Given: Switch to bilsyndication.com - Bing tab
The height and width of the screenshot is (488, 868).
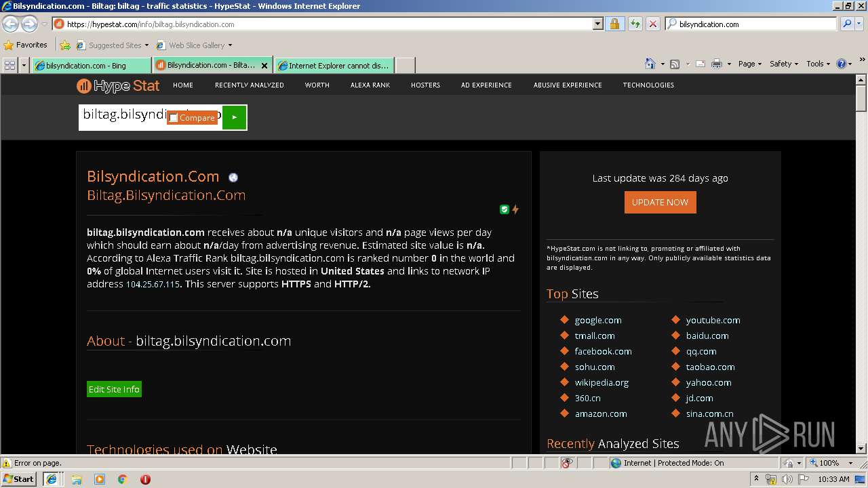Looking at the screenshot, I should pyautogui.click(x=91, y=66).
